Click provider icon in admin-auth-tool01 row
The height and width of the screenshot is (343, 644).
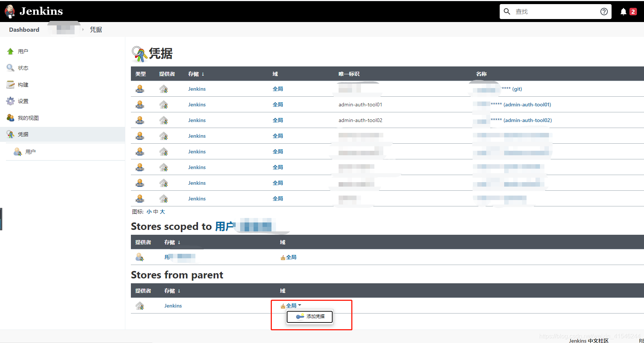point(164,105)
